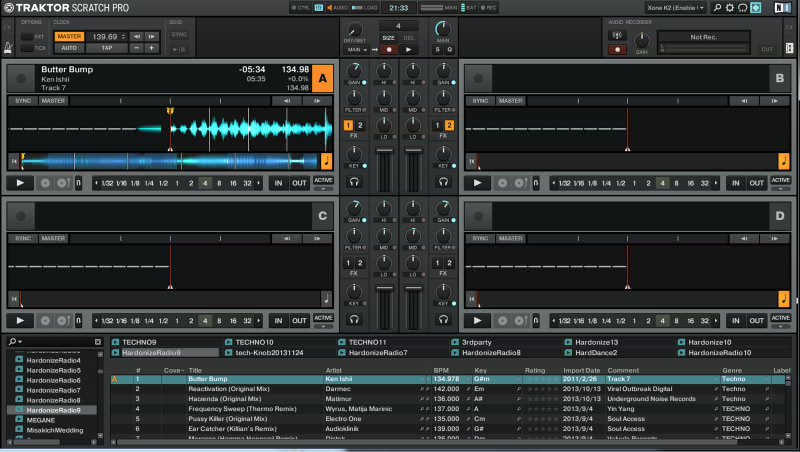Toggle the headphones cruise mode icon in header
Image resolution: width=800 pixels, height=452 pixels.
pyautogui.click(x=743, y=8)
